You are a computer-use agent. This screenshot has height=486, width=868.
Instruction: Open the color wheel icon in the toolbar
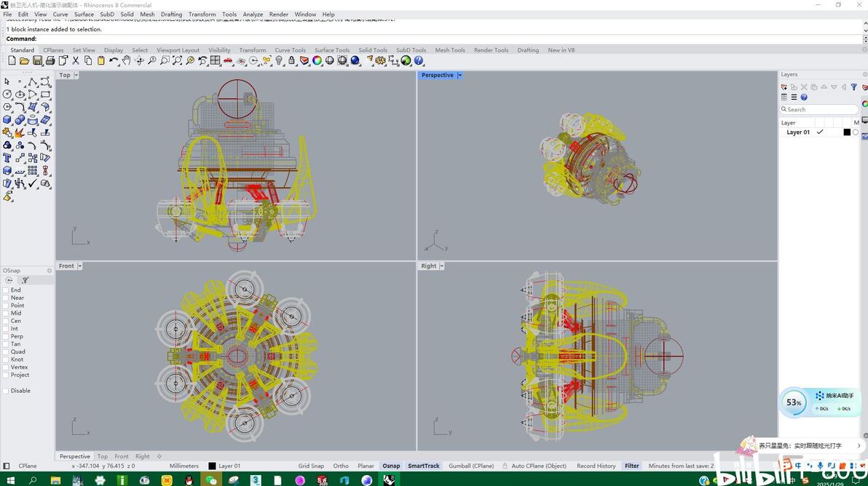[317, 61]
